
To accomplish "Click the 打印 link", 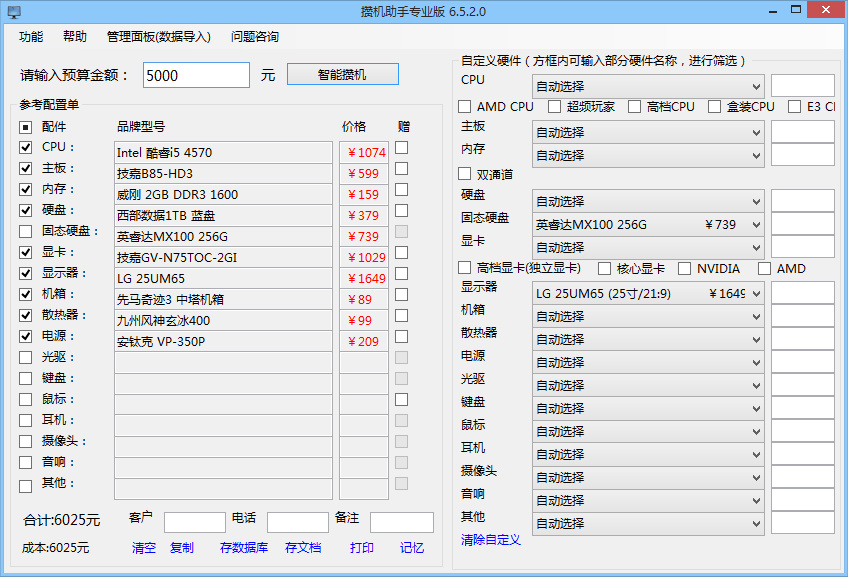I will click(x=362, y=548).
